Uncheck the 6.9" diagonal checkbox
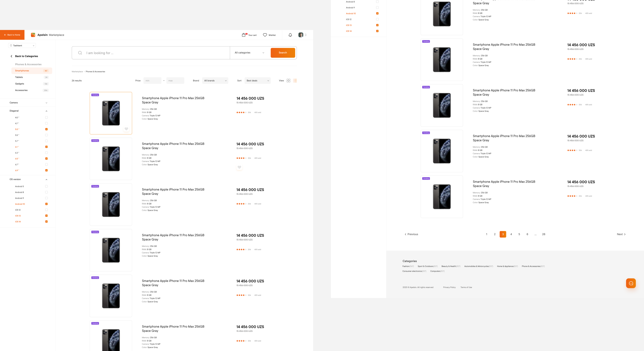Screen dimensions: 644x351 click(x=47, y=170)
